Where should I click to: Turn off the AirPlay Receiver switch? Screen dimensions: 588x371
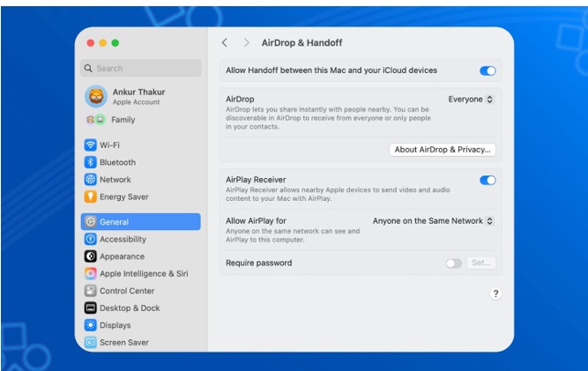488,180
